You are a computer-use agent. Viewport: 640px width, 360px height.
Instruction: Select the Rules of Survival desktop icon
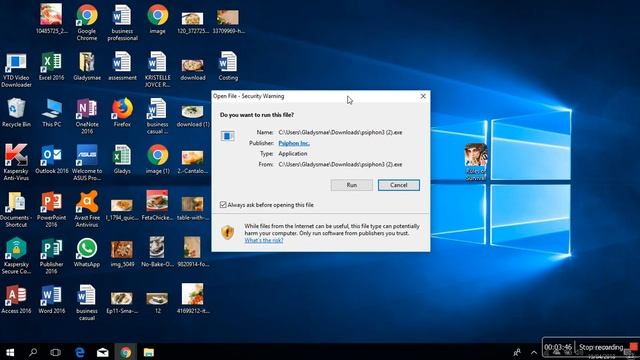(476, 162)
